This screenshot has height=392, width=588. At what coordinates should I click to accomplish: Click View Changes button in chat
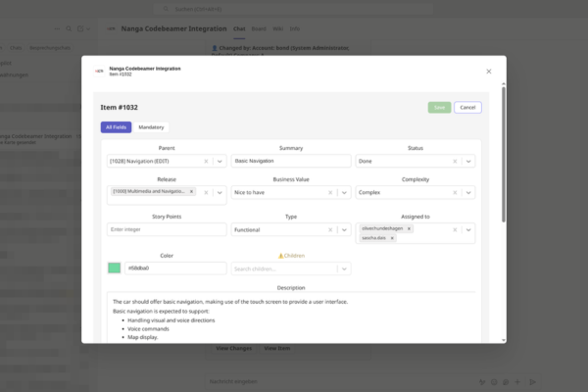(x=233, y=349)
